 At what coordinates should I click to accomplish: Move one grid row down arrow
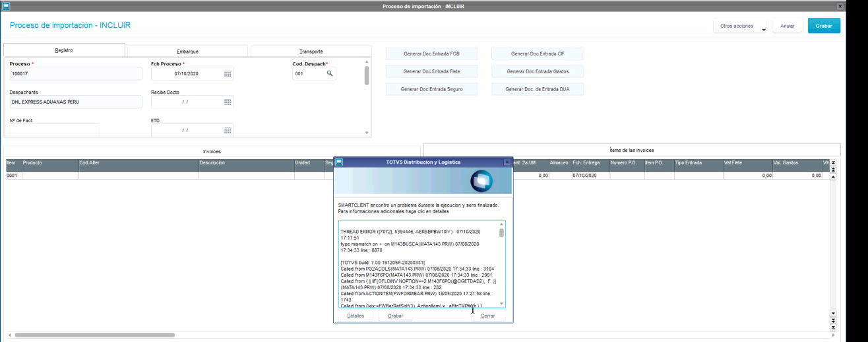pos(833,313)
